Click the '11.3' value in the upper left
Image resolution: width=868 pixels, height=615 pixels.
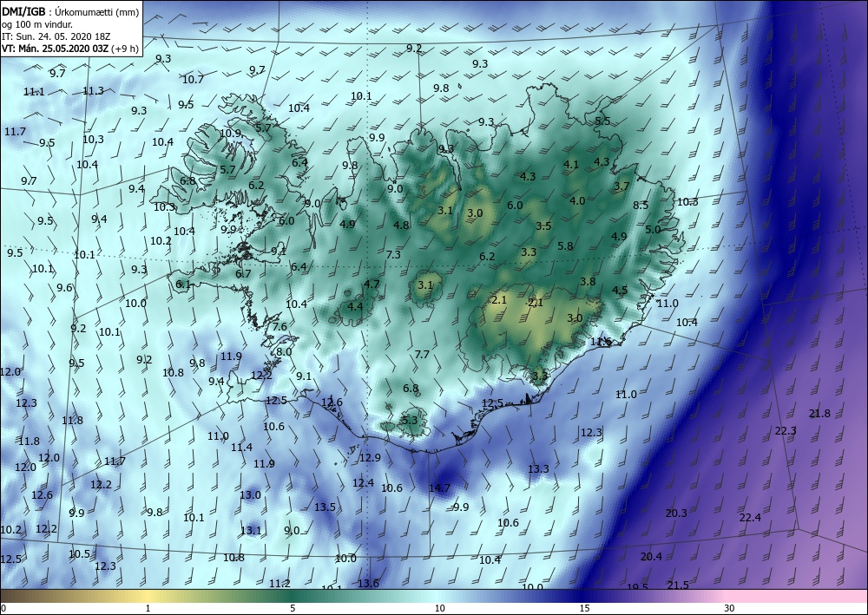(93, 91)
